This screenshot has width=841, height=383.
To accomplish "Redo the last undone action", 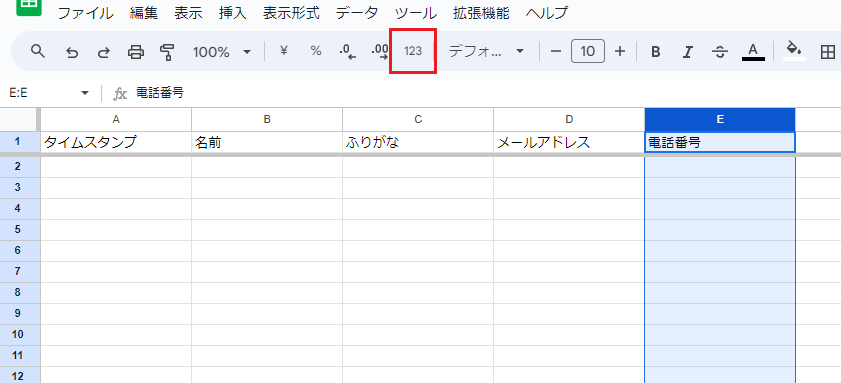I will click(104, 52).
